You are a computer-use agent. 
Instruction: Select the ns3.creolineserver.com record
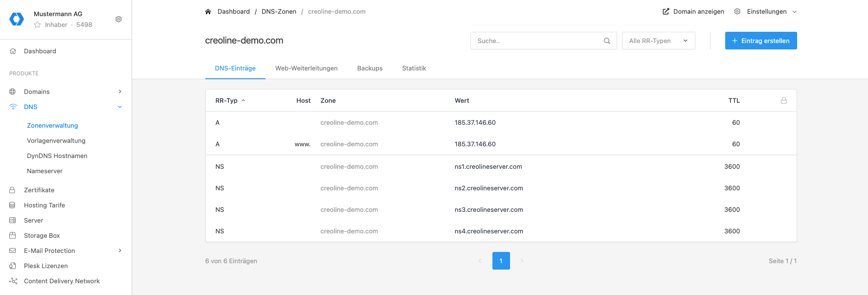pyautogui.click(x=501, y=209)
